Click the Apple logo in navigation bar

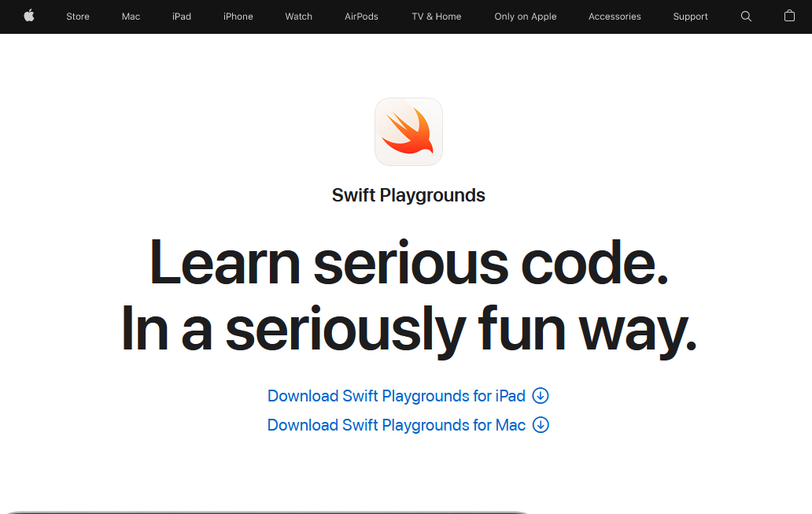[x=29, y=16]
